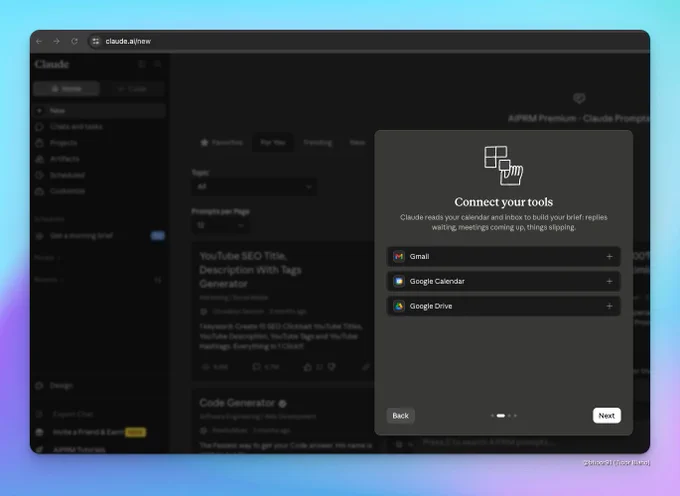The image size is (680, 496).
Task: Click the claude.ai/new address bar
Action: [128, 41]
